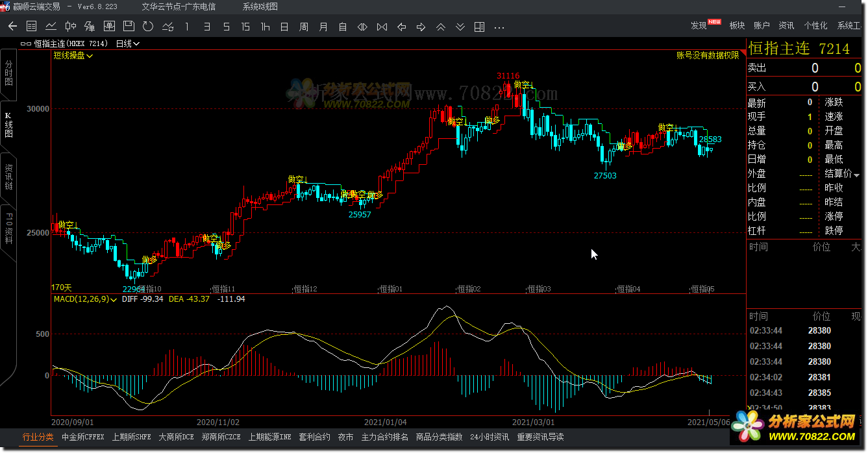
Task: Click the 25957 price label on chart
Action: point(360,215)
